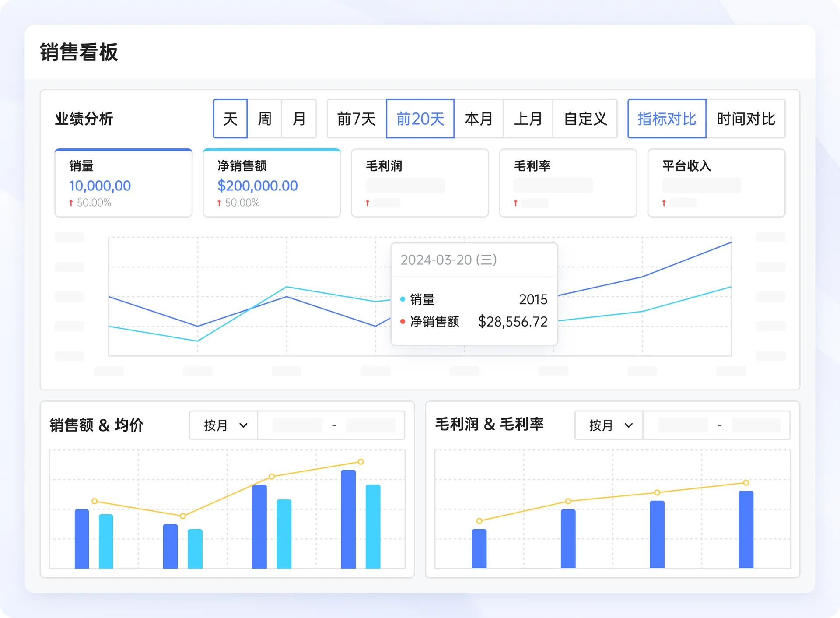Toggle the 毛利润 metric card
This screenshot has width=840, height=618.
coord(420,183)
